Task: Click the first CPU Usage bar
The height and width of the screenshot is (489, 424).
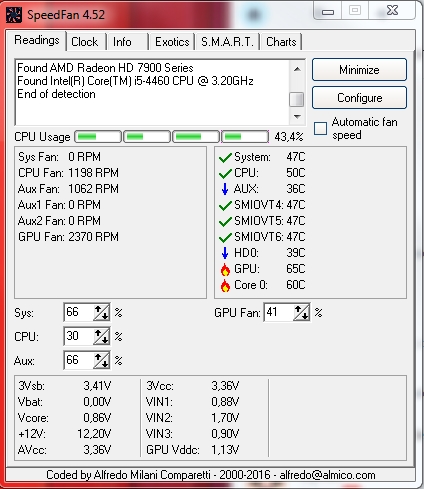Action: pyautogui.click(x=98, y=137)
